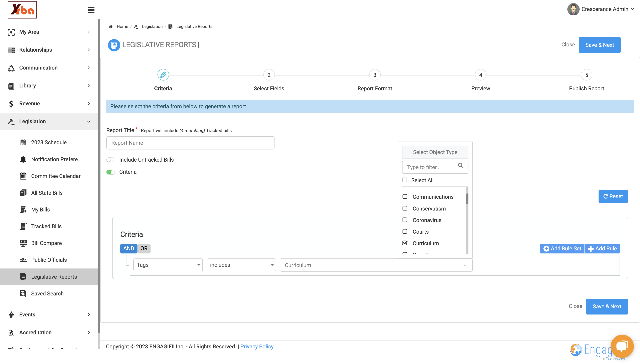Go to step 3 Report Format
The width and height of the screenshot is (640, 364).
pos(375,75)
